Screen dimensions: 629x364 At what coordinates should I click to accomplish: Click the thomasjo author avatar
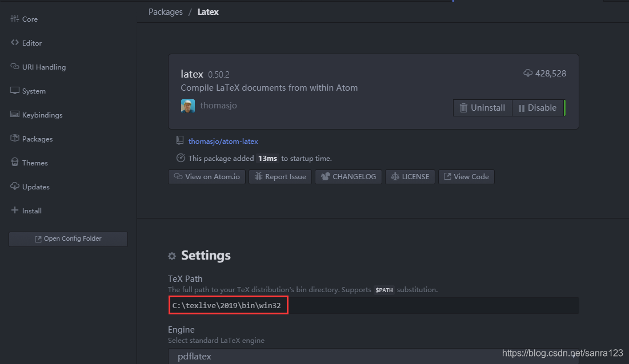(x=188, y=106)
